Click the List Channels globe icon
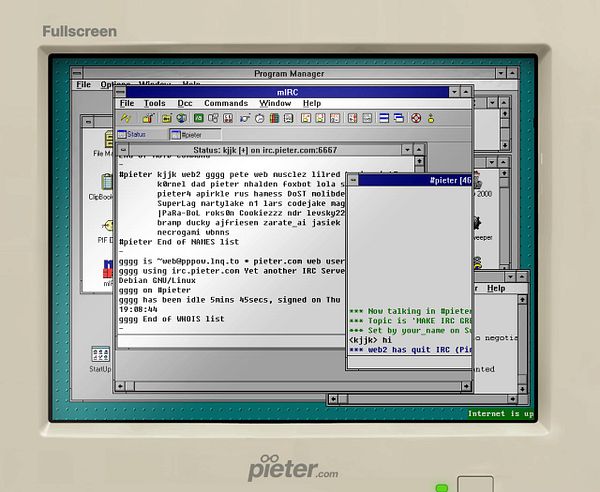 (181, 118)
